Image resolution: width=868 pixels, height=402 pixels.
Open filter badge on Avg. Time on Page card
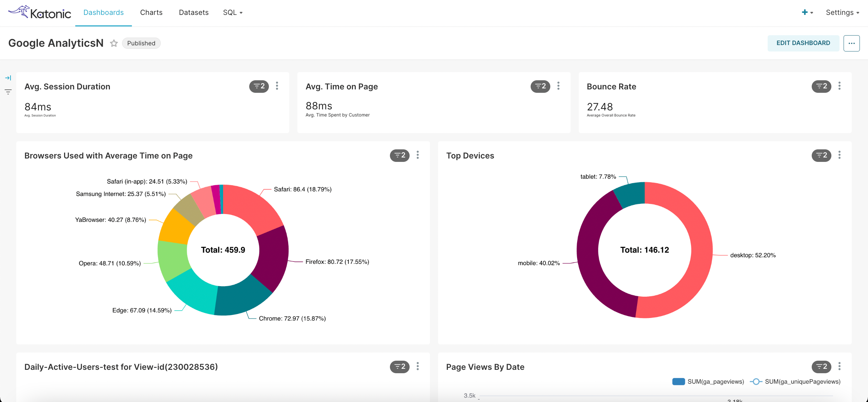click(540, 86)
